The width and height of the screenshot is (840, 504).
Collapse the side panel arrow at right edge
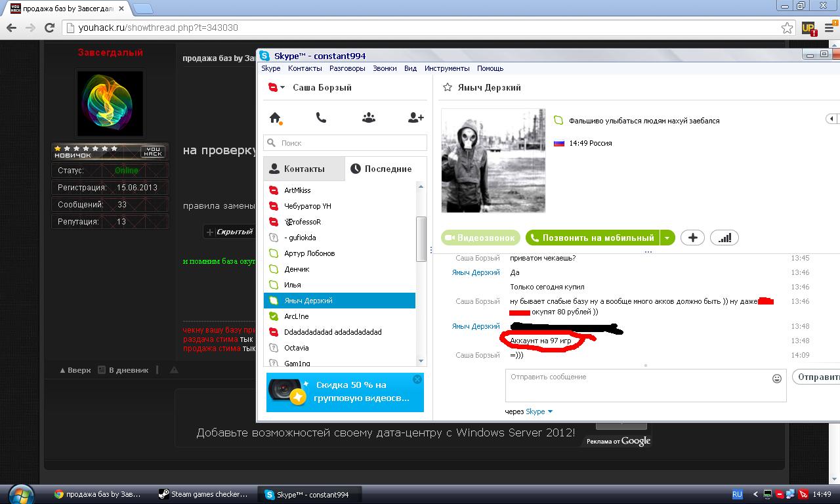(831, 119)
